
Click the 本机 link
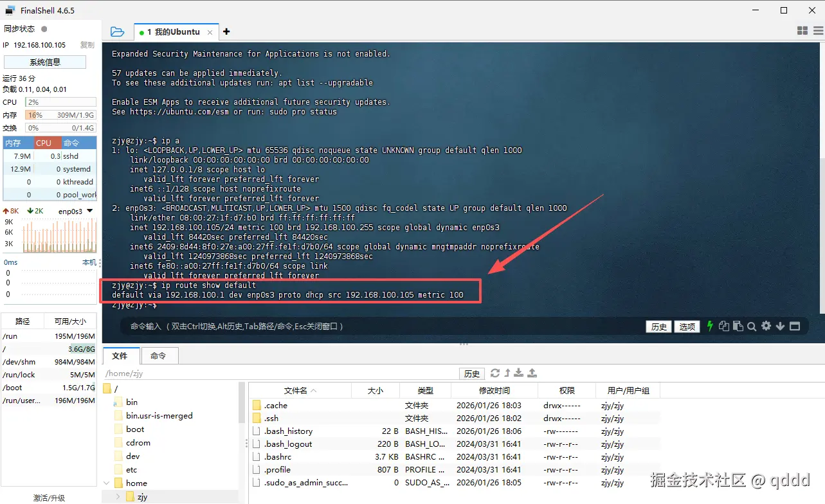click(x=89, y=262)
